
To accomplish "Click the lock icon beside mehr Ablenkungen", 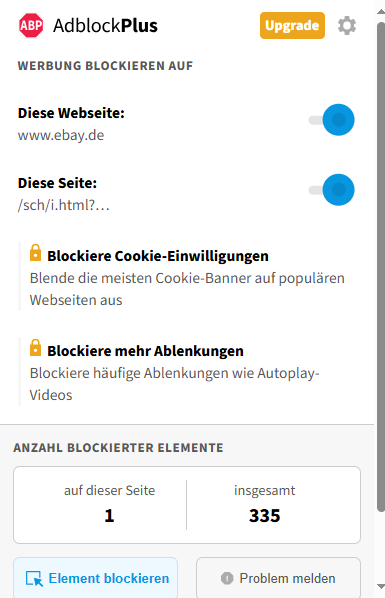I will (x=35, y=348).
